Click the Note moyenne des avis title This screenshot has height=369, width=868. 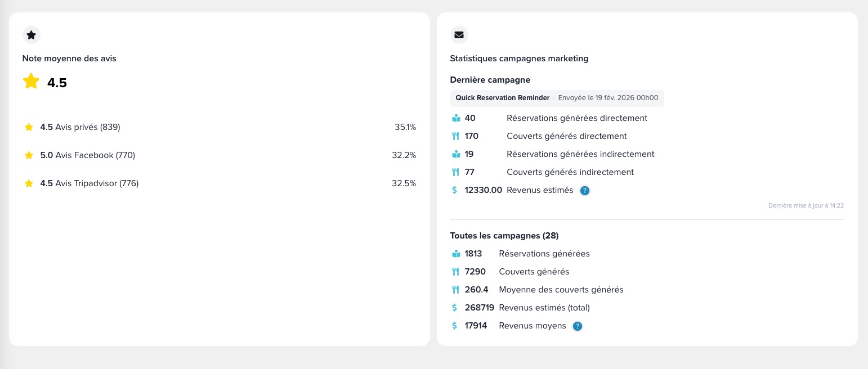(x=69, y=58)
